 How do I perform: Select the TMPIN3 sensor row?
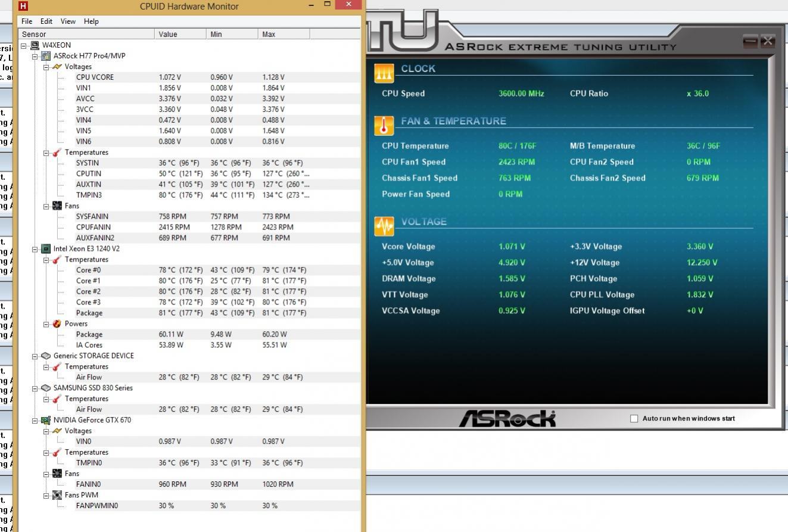tap(189, 195)
